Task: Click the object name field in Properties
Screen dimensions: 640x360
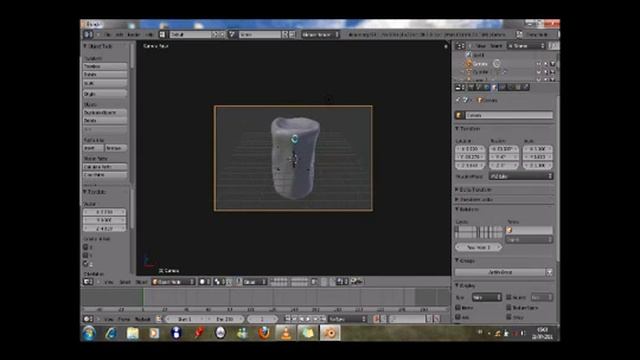Action: pos(509,115)
